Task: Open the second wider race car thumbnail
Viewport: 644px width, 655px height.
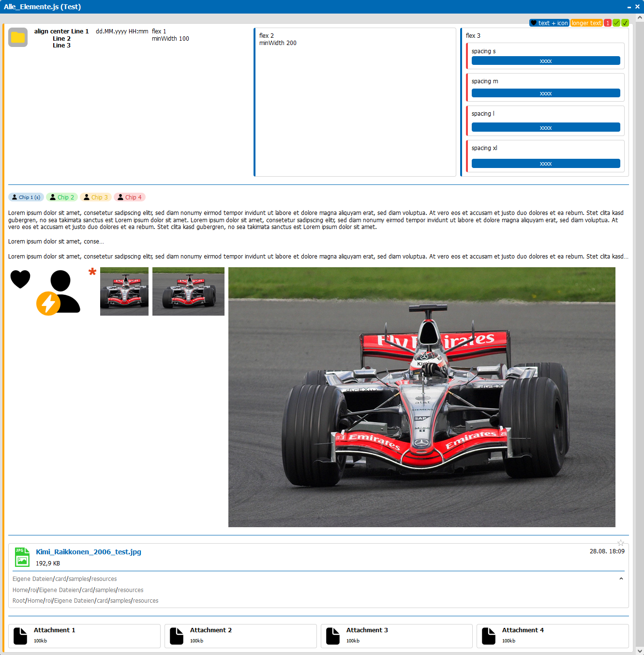Action: point(188,291)
